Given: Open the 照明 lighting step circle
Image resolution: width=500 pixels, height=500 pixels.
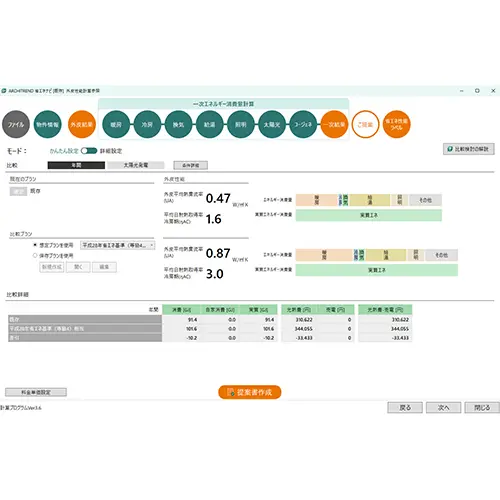Looking at the screenshot, I should coord(241,124).
